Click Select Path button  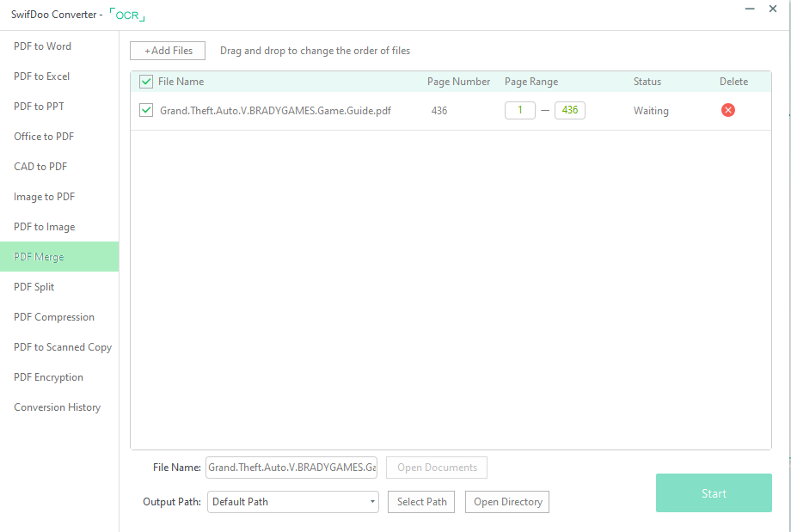coord(421,502)
